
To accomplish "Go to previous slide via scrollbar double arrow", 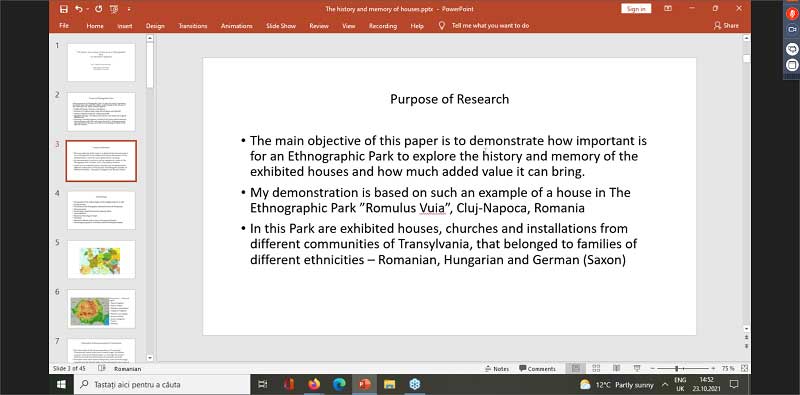I will click(x=746, y=338).
